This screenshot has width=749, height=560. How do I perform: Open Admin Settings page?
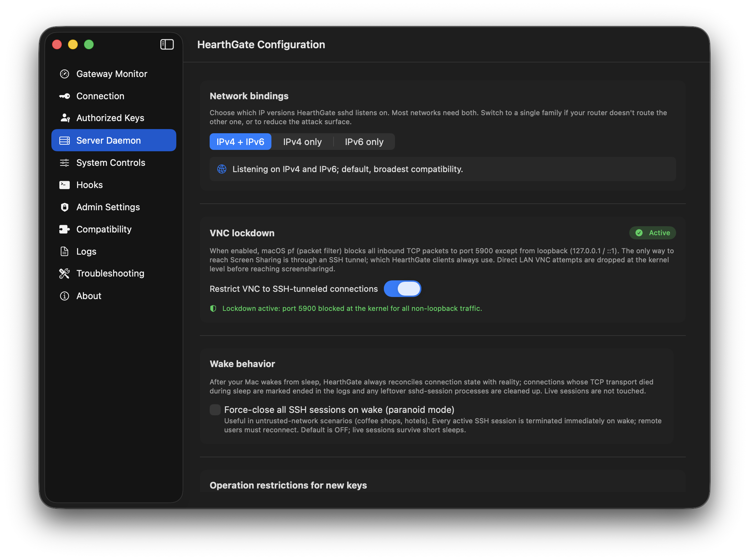114,207
